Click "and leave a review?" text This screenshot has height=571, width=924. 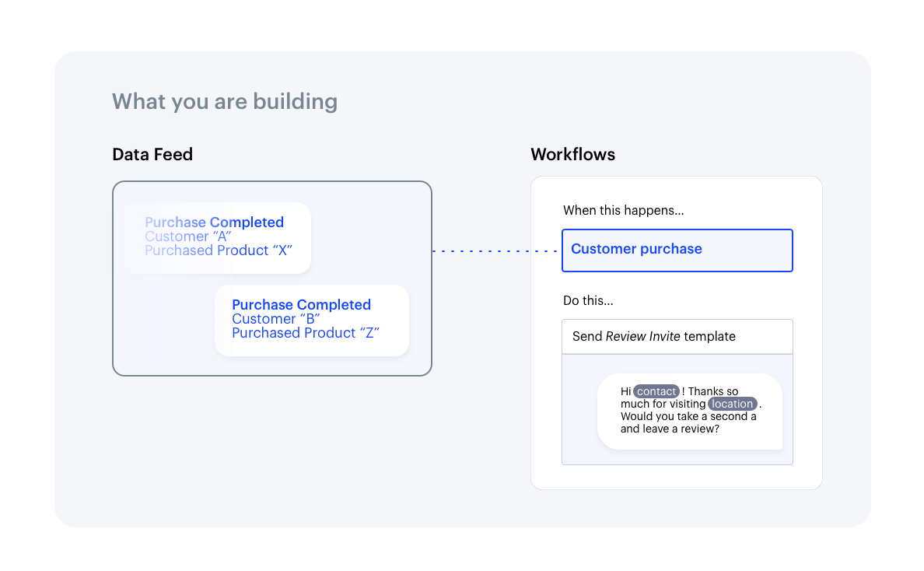[x=670, y=429]
